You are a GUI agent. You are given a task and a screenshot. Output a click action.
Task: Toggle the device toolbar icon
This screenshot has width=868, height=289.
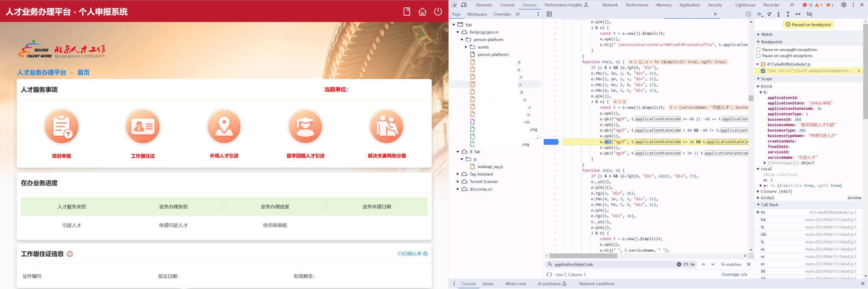464,5
